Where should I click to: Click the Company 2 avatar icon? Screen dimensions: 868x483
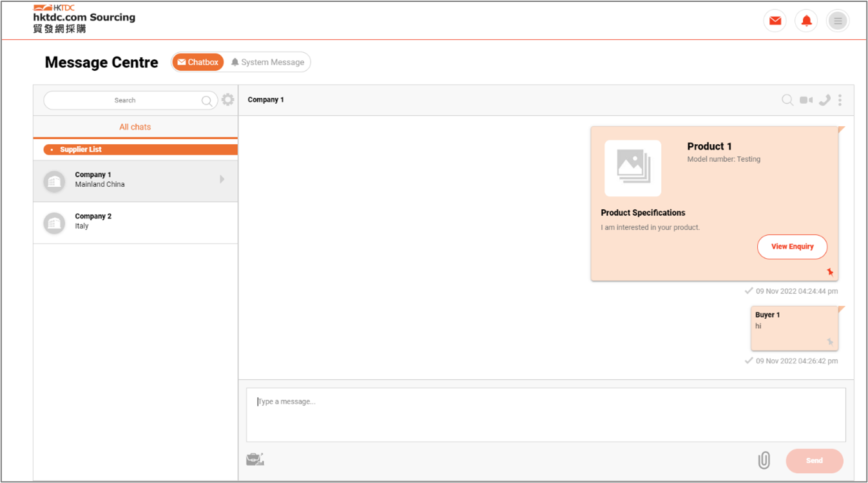coord(54,223)
